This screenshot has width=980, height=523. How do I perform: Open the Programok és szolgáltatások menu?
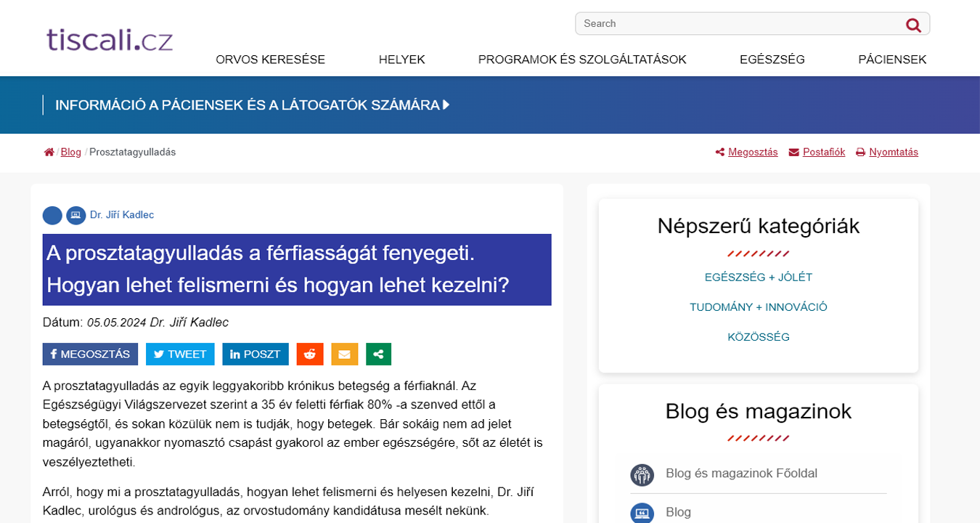[x=582, y=60]
